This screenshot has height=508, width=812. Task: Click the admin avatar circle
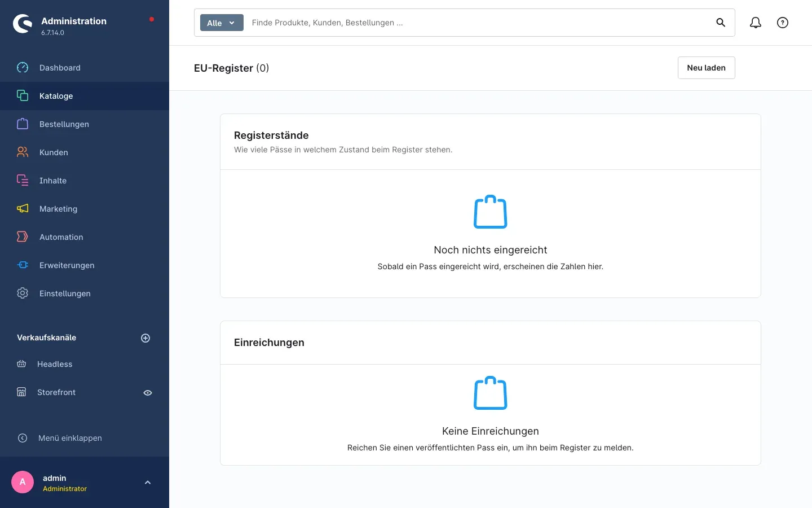[x=23, y=482]
